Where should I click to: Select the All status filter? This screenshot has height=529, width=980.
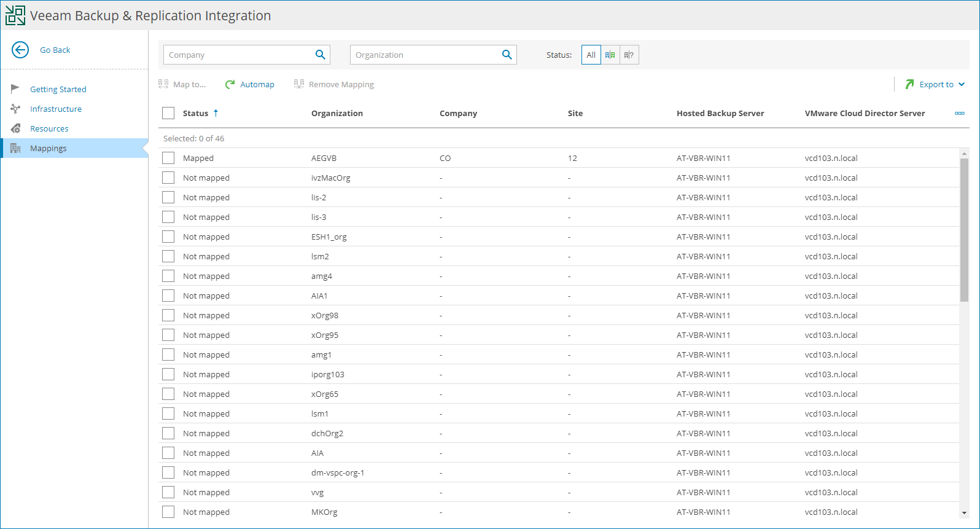click(591, 55)
